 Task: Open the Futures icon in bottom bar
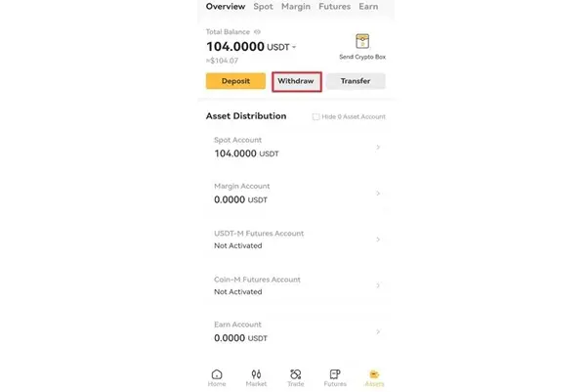[x=335, y=374]
